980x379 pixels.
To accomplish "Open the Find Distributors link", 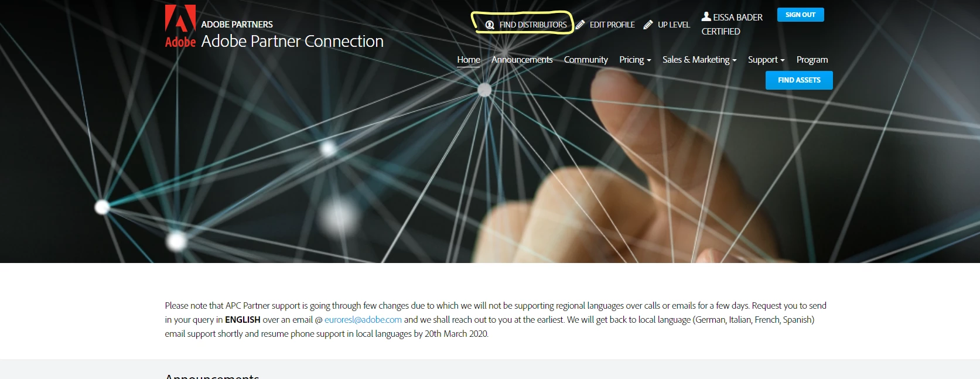I will coord(532,25).
